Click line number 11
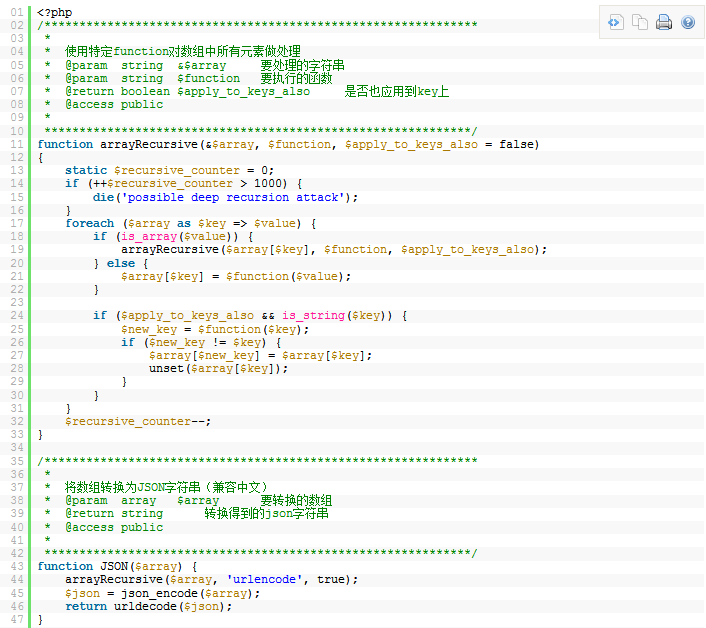 17,145
